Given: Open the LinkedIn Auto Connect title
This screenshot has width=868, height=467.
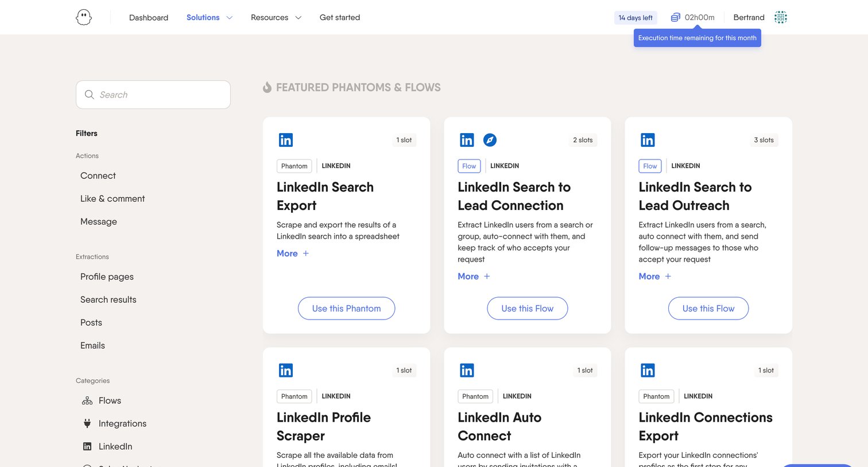Looking at the screenshot, I should (499, 426).
